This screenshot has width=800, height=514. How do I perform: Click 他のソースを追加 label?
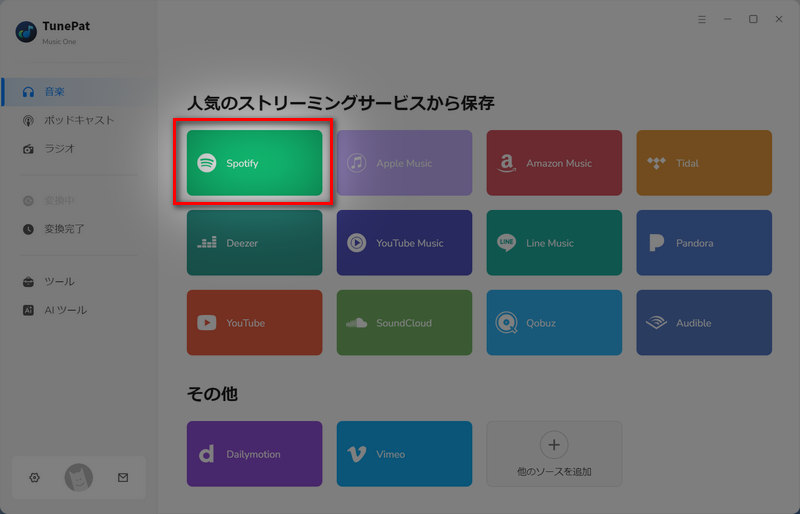coord(554,472)
